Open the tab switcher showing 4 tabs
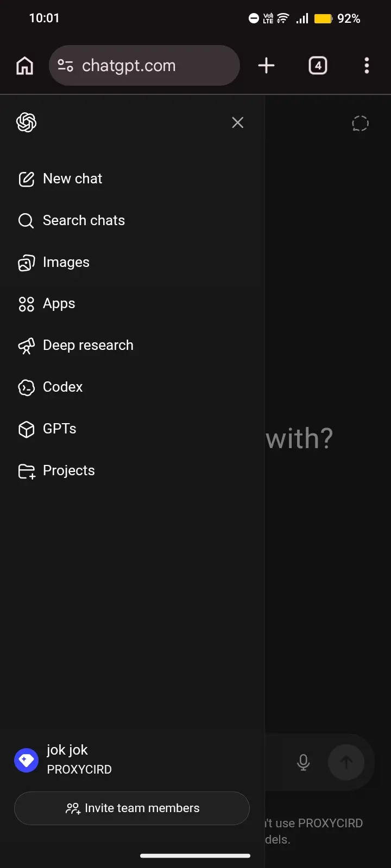 click(318, 66)
